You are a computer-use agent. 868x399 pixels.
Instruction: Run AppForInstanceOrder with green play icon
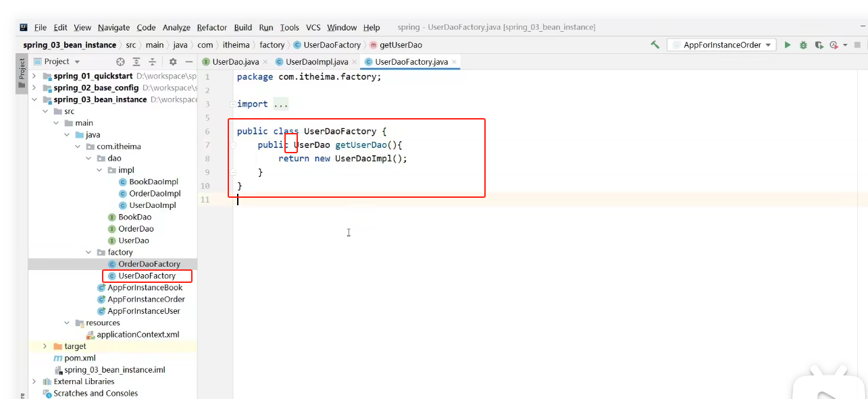787,45
